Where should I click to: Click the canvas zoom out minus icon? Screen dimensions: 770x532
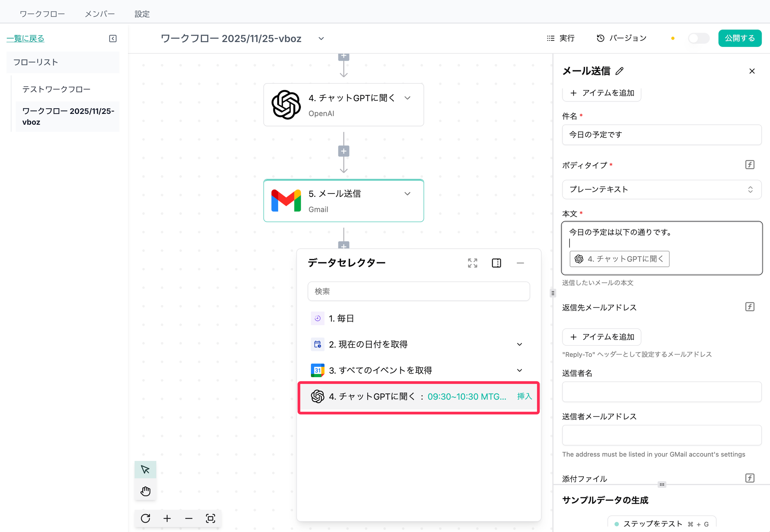coord(189,518)
